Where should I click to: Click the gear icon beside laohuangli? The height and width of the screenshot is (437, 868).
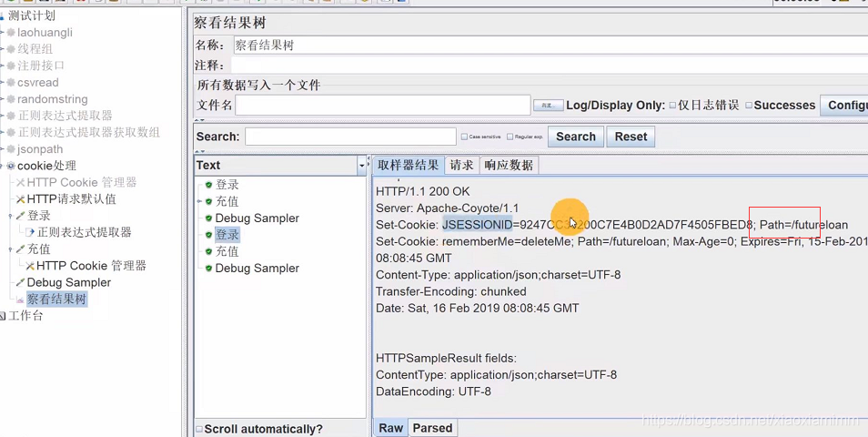[11, 33]
